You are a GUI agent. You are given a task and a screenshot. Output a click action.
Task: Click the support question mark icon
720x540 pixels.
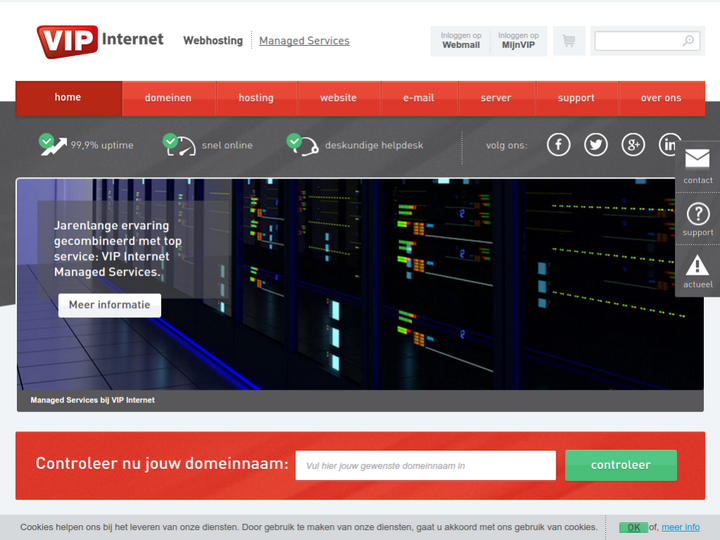pyautogui.click(x=698, y=214)
